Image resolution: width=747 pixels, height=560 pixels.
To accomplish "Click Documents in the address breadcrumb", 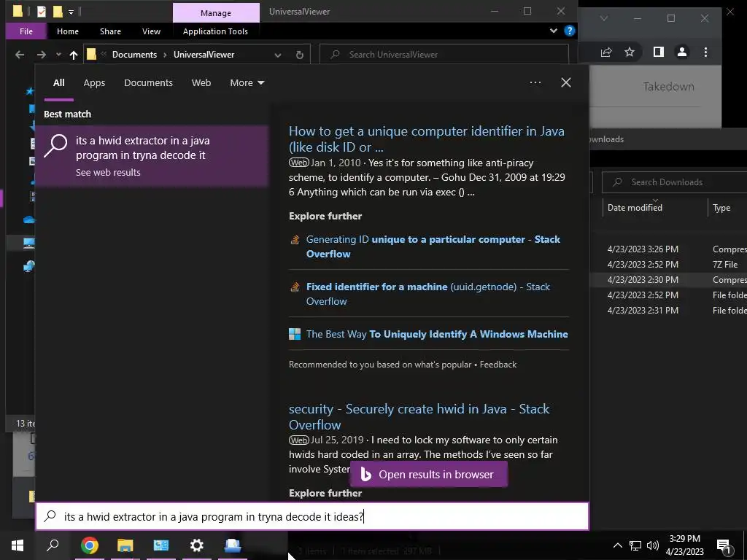I will click(x=134, y=54).
